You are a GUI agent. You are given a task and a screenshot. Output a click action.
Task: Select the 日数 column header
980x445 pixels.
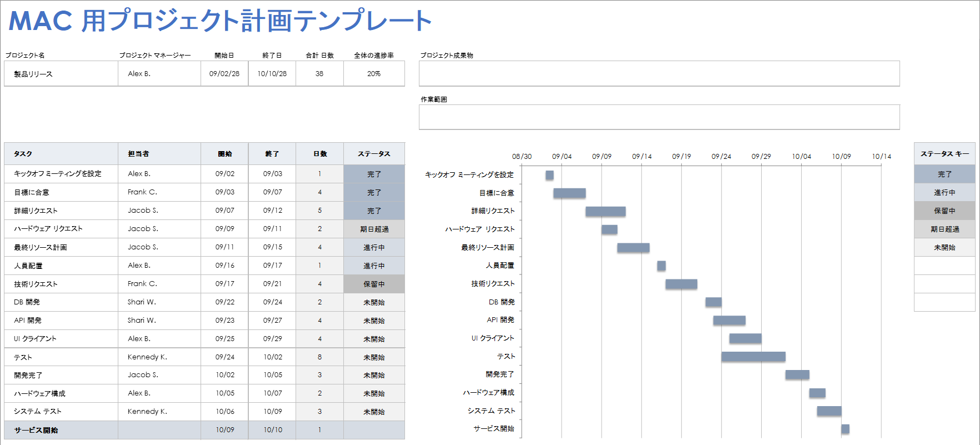point(319,154)
